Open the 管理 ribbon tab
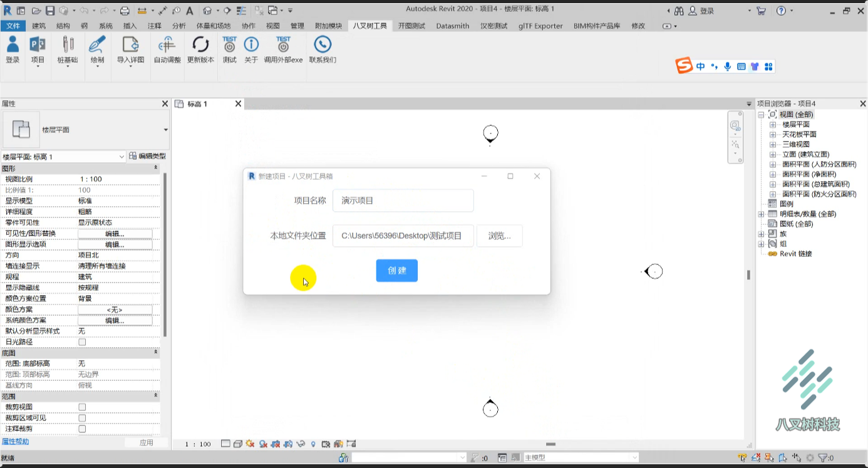This screenshot has height=468, width=868. [x=297, y=26]
